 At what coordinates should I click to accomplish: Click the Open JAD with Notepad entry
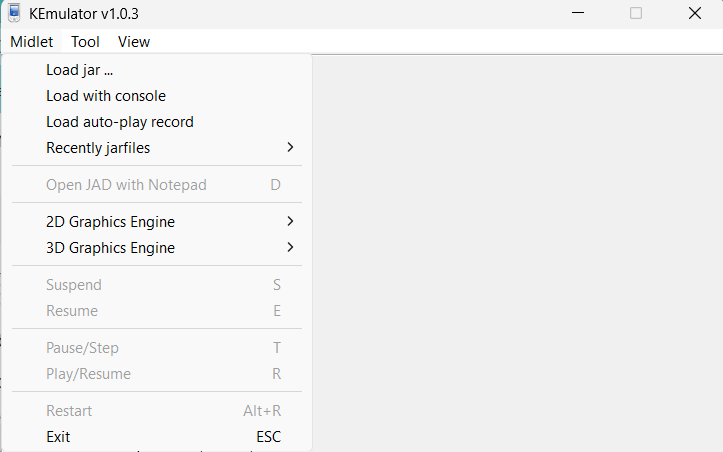click(x=126, y=185)
